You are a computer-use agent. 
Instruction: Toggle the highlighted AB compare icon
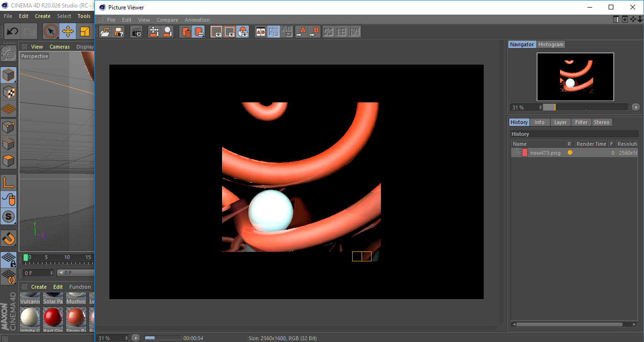[x=273, y=32]
